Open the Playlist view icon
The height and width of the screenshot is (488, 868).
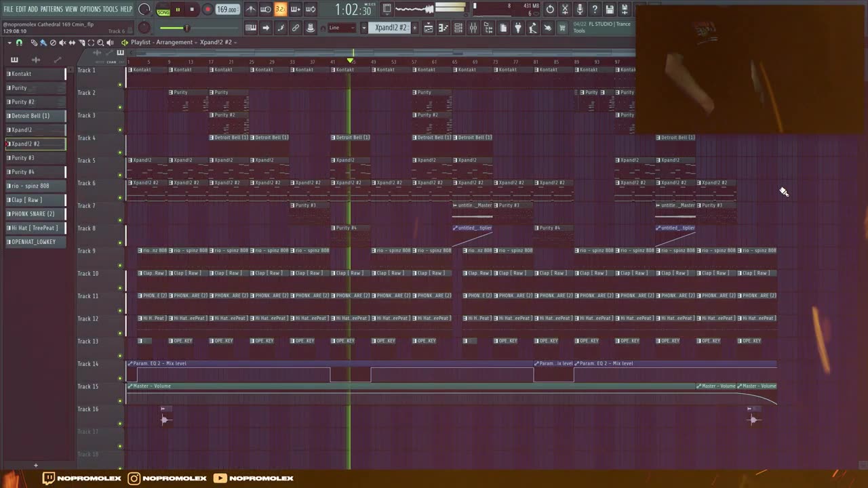(x=429, y=28)
